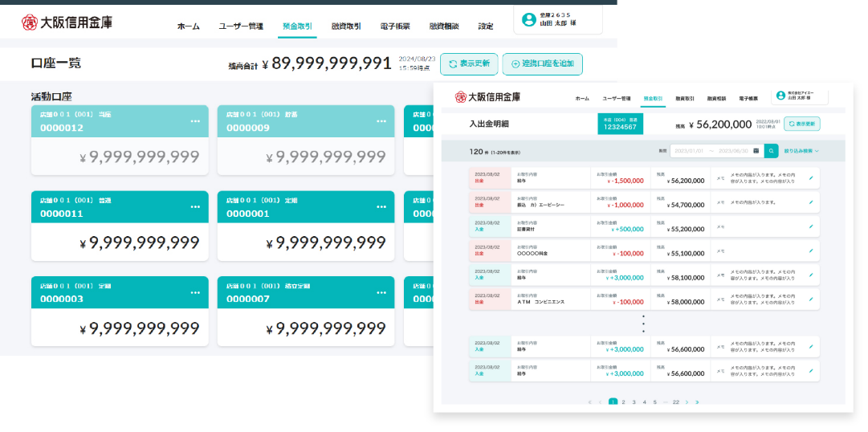868x432 pixels.
Task: Click the pencil edit icon on the -1,500,000 row
Action: [810, 179]
